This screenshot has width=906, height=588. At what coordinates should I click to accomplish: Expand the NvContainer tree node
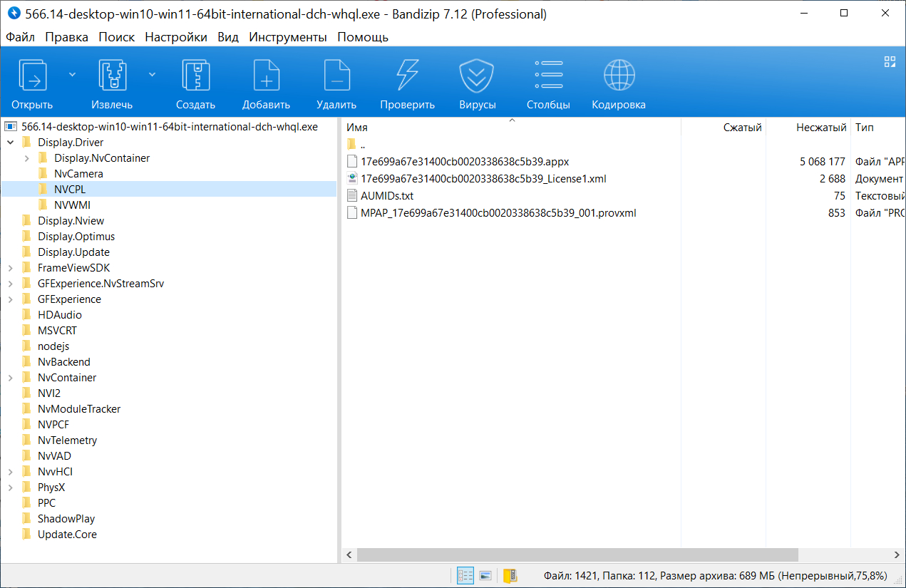10,378
